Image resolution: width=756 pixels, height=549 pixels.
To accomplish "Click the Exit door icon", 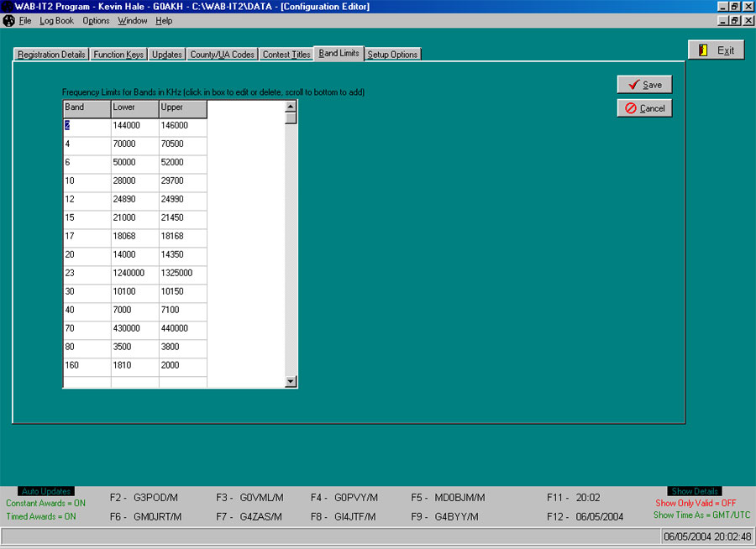I will click(705, 49).
